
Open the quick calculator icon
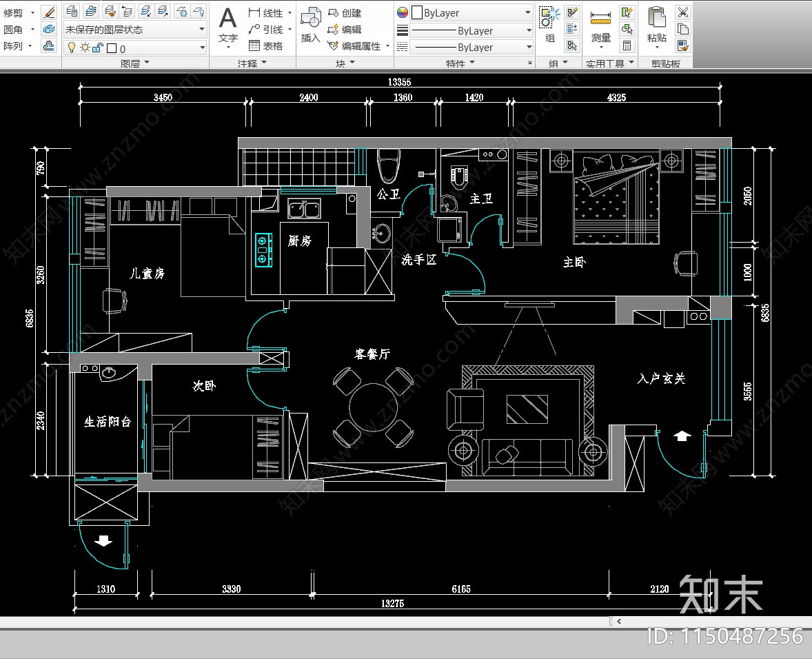[627, 45]
